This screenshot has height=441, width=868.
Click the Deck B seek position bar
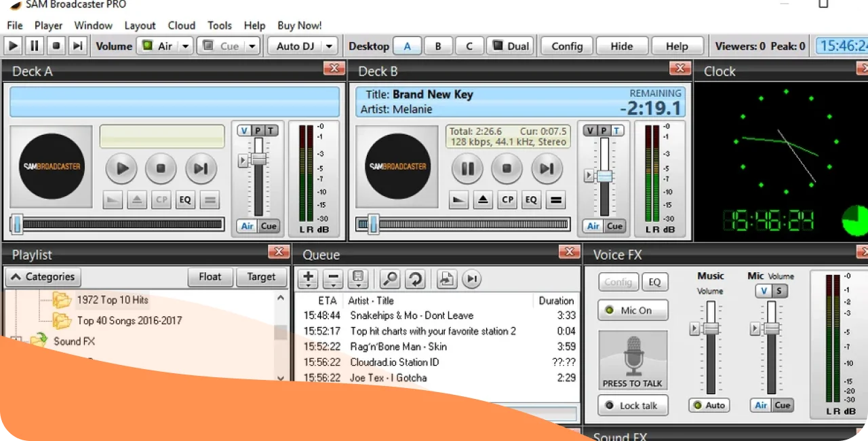[462, 225]
